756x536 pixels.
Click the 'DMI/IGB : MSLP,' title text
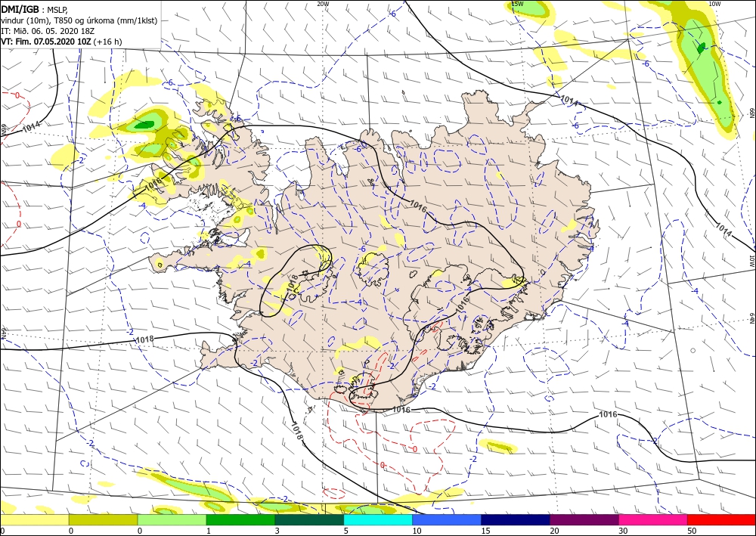click(34, 9)
